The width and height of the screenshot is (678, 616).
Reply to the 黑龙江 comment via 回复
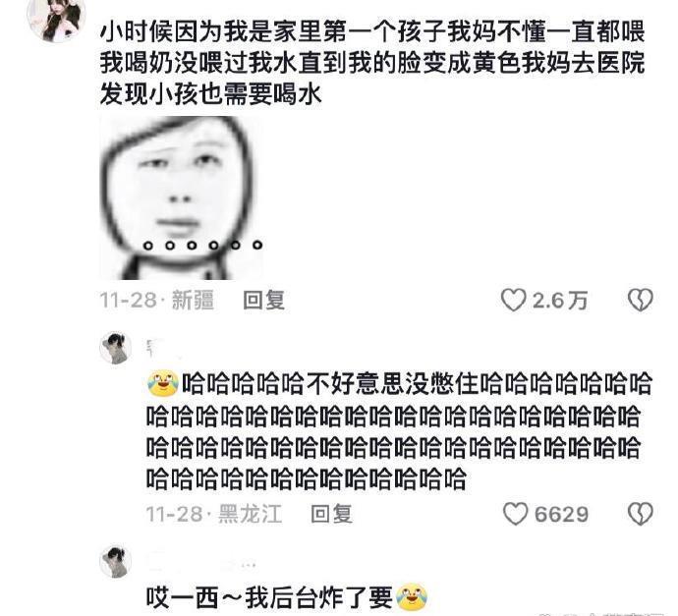pyautogui.click(x=332, y=514)
